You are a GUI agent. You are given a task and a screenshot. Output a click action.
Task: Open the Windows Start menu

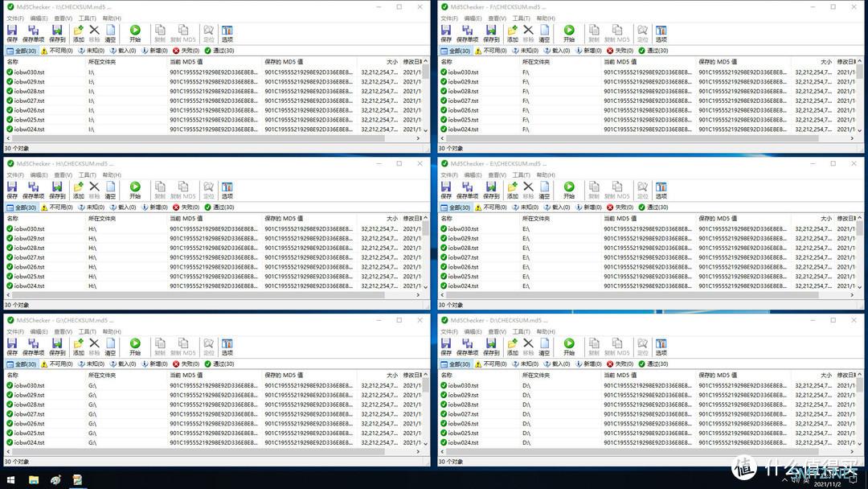[x=10, y=480]
